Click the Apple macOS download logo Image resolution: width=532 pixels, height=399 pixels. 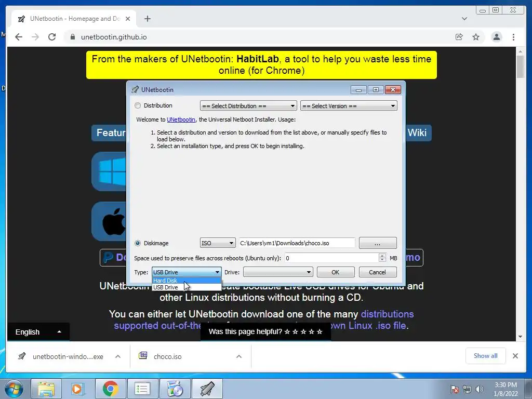pyautogui.click(x=109, y=221)
